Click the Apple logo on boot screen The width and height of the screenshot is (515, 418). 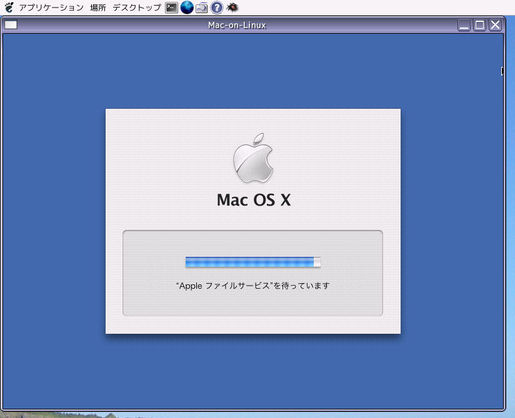tap(253, 158)
